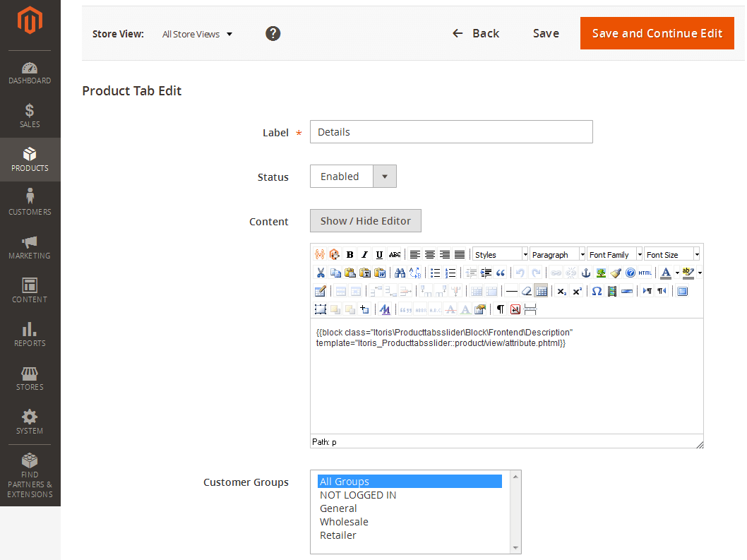The image size is (747, 560).
Task: Expand the Status dropdown
Action: click(384, 176)
